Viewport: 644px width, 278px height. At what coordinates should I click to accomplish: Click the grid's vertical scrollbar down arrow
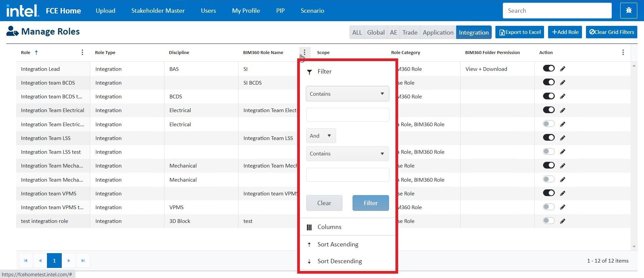tap(634, 246)
